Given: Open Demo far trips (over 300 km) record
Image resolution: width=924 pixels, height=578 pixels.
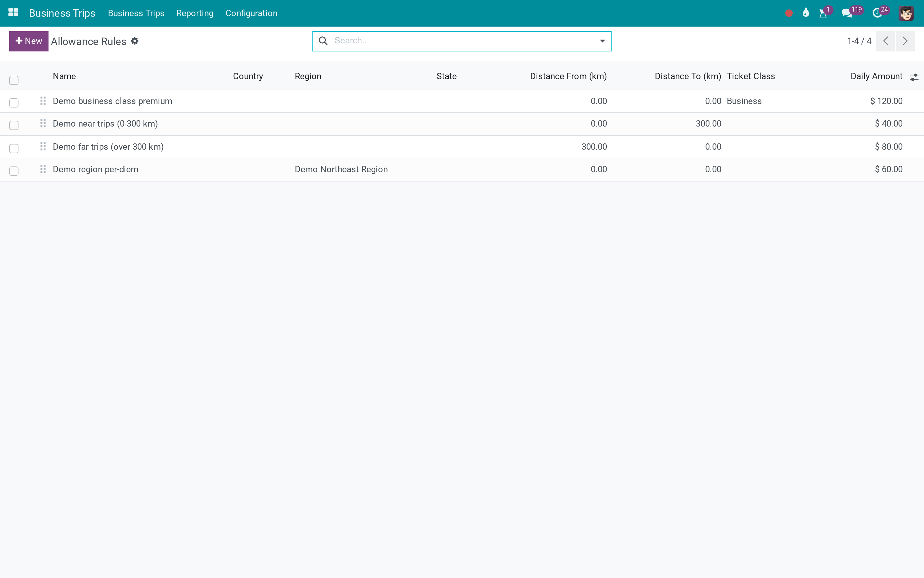Looking at the screenshot, I should (x=108, y=147).
